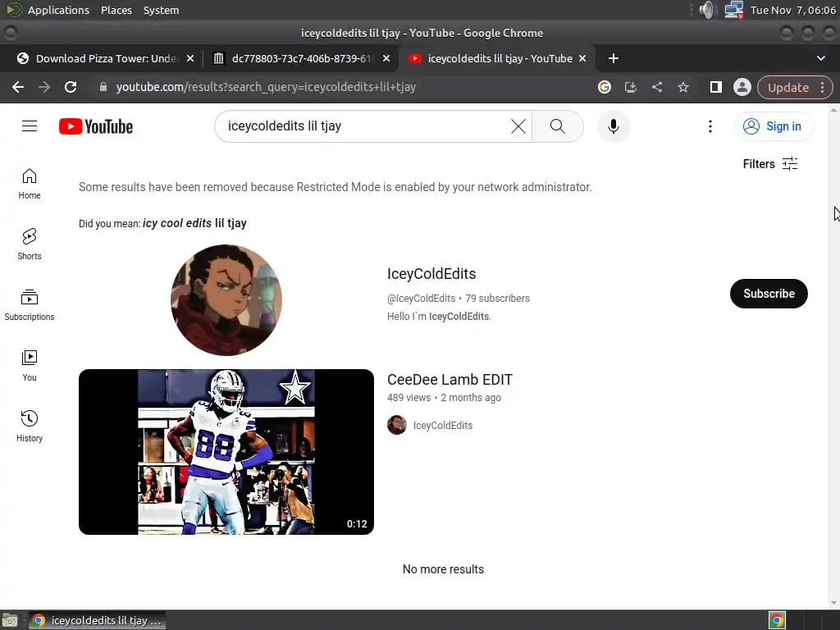Bookmark this page with the star icon
The image size is (840, 630).
pyautogui.click(x=683, y=87)
